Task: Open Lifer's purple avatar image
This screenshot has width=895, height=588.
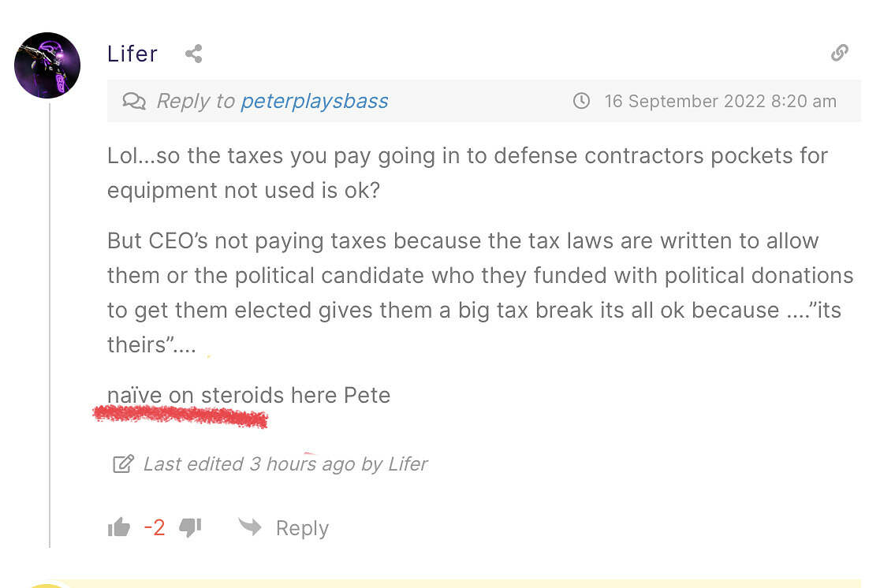Action: [x=47, y=65]
